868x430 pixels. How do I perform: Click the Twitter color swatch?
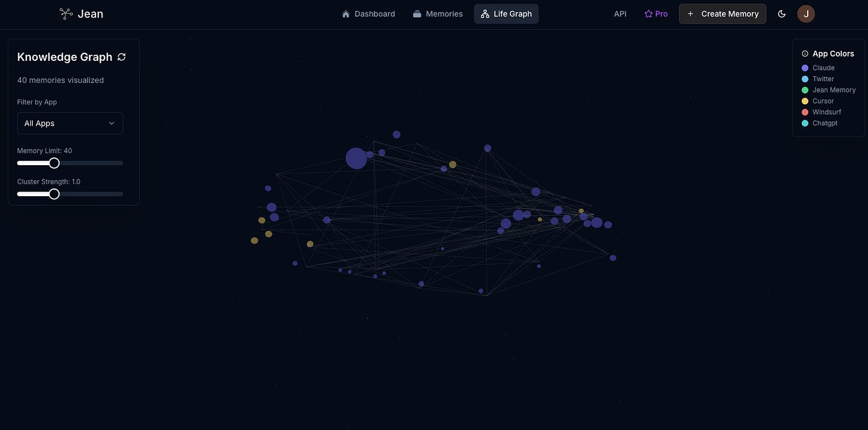[x=805, y=79]
